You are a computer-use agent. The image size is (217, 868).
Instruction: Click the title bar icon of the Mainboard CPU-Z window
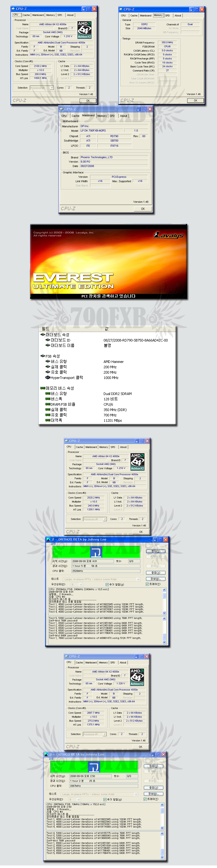(x=61, y=109)
